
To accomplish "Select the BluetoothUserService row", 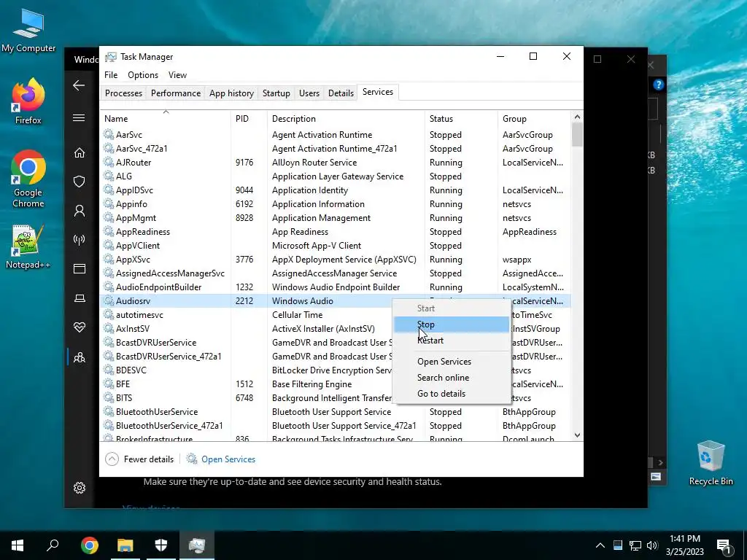I will pos(336,412).
